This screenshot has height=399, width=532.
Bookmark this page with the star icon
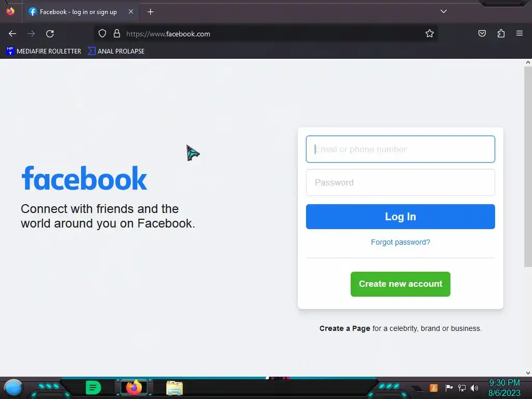pos(430,34)
